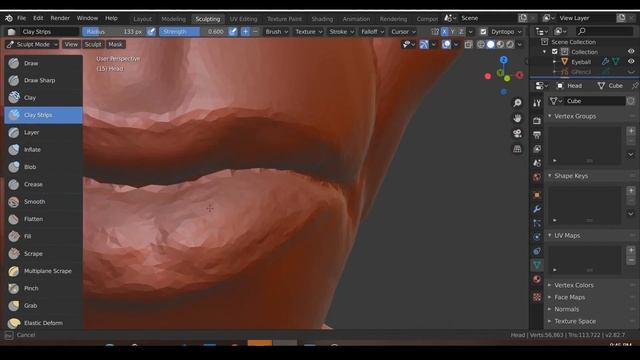
Task: Toggle camera view icon in viewport
Action: tap(517, 133)
